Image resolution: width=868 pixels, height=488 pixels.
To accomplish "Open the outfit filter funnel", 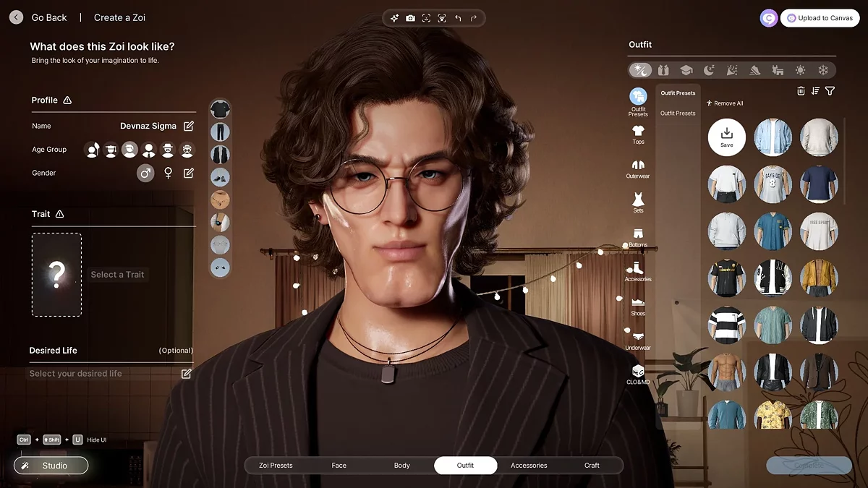I will pos(830,90).
